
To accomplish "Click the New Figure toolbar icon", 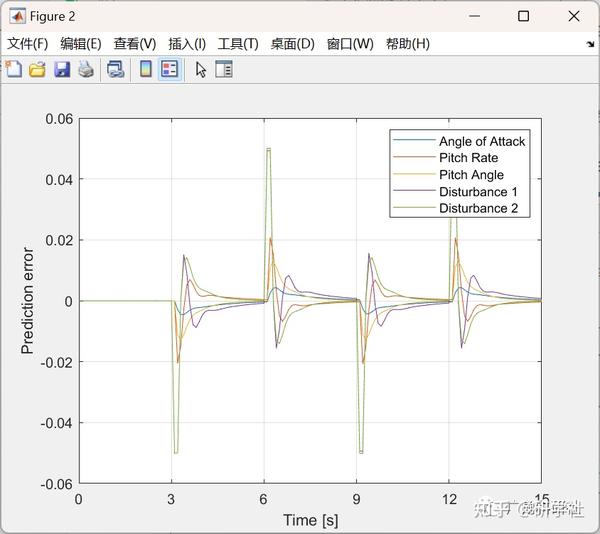I will (x=14, y=70).
